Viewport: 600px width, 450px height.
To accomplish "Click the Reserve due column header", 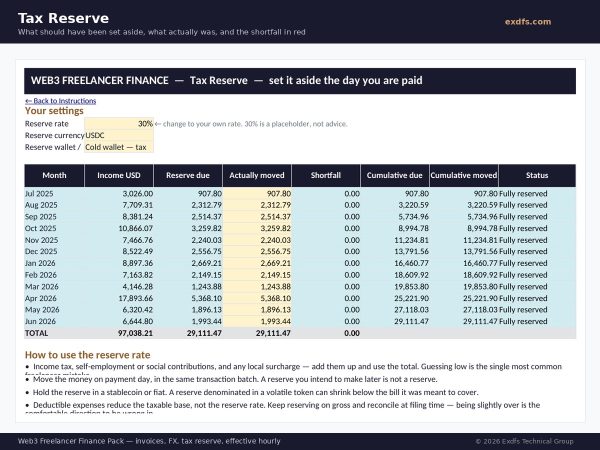I will (x=188, y=176).
